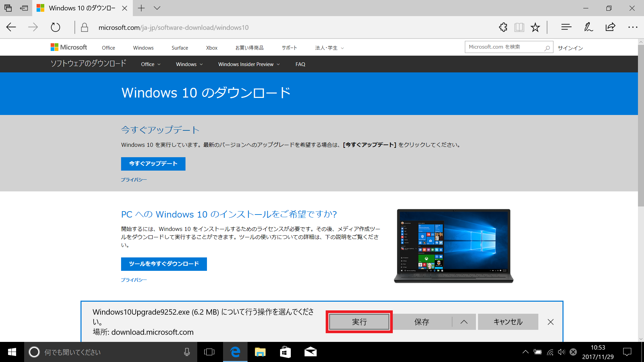The width and height of the screenshot is (644, 362).
Task: Open the Hub favorites list icon
Action: point(566,27)
